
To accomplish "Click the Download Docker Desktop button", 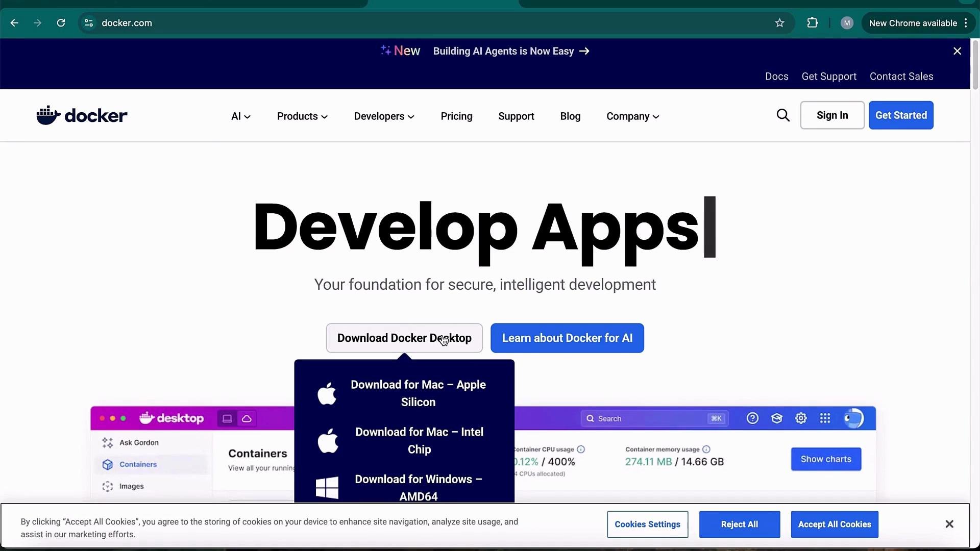I will 404,338.
